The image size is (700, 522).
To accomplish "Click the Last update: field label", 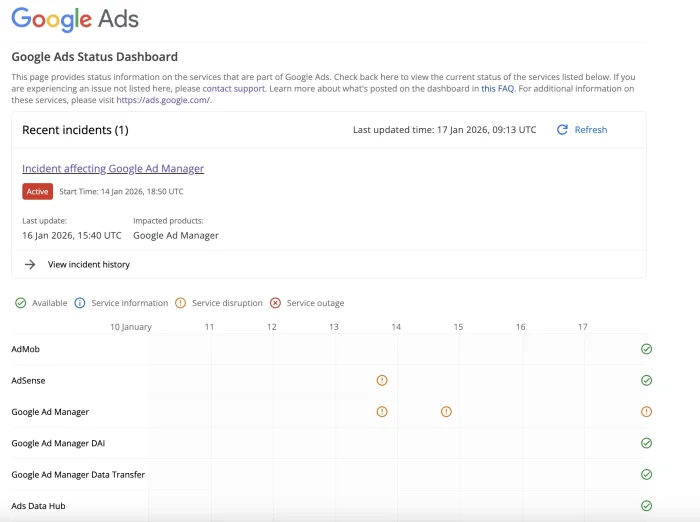I will (45, 221).
